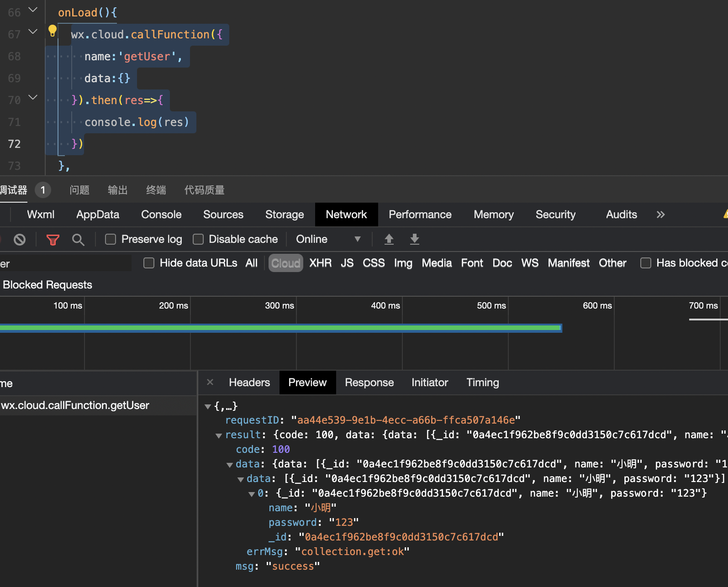Open the Response tab
Screen dimensions: 728x587
click(369, 383)
